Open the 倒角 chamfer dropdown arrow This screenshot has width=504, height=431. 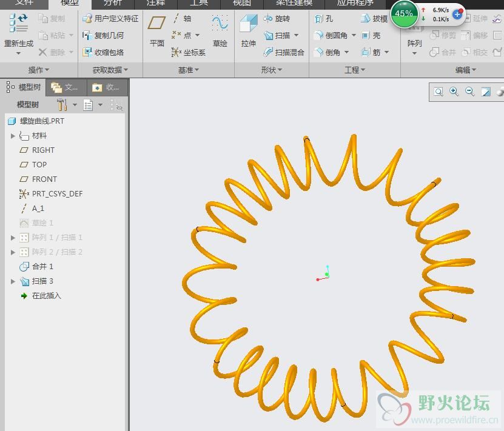(x=346, y=52)
